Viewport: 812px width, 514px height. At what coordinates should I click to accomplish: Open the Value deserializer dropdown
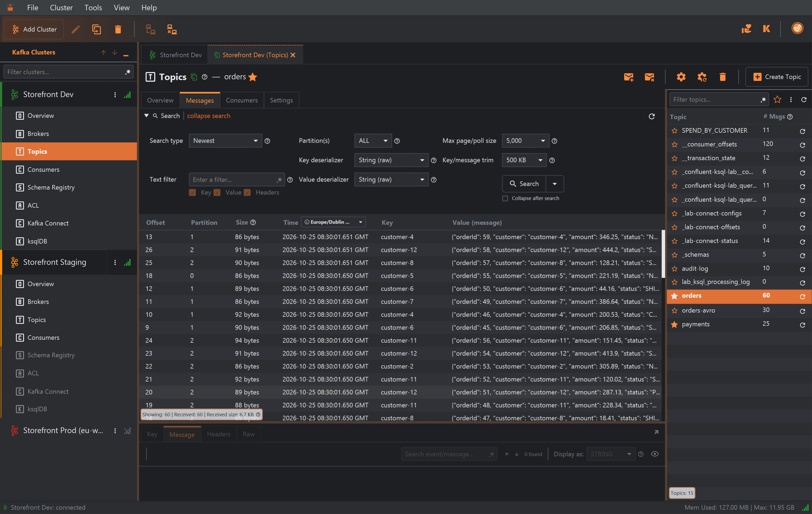tap(391, 179)
